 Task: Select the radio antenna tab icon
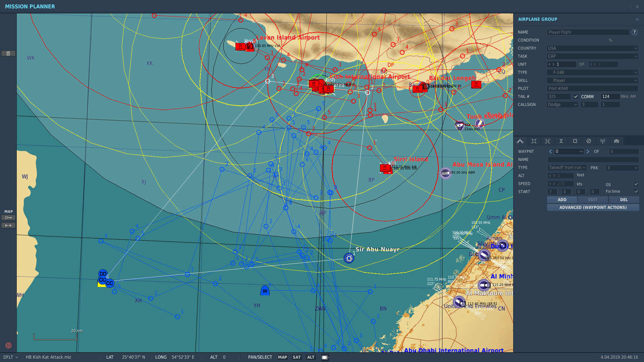(x=603, y=141)
